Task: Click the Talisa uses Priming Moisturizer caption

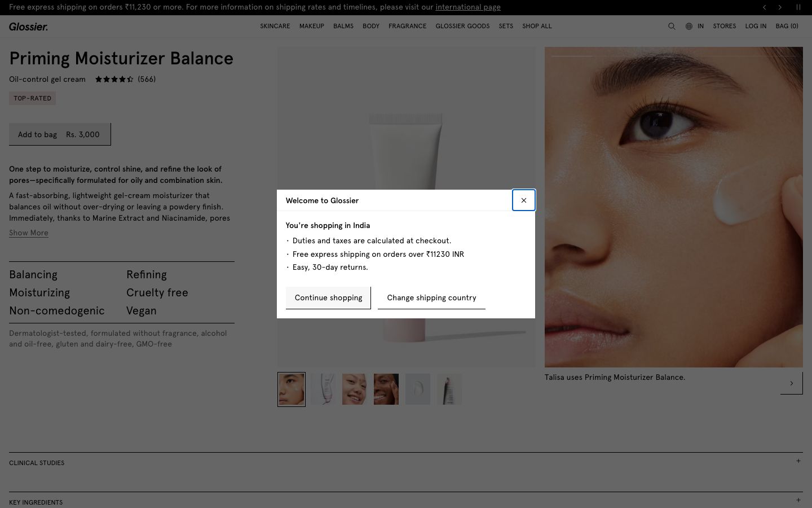Action: coord(615,377)
